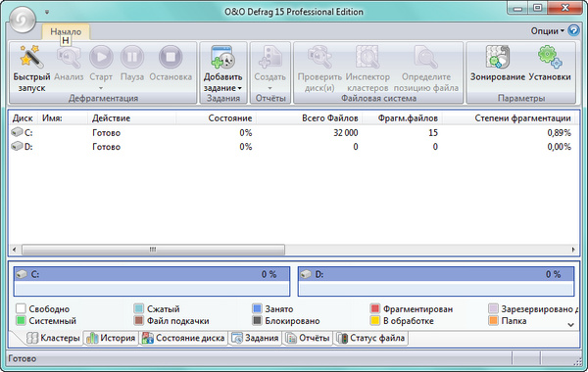Click the Быстрый запуск wand icon
The image size is (588, 372).
[x=30, y=57]
